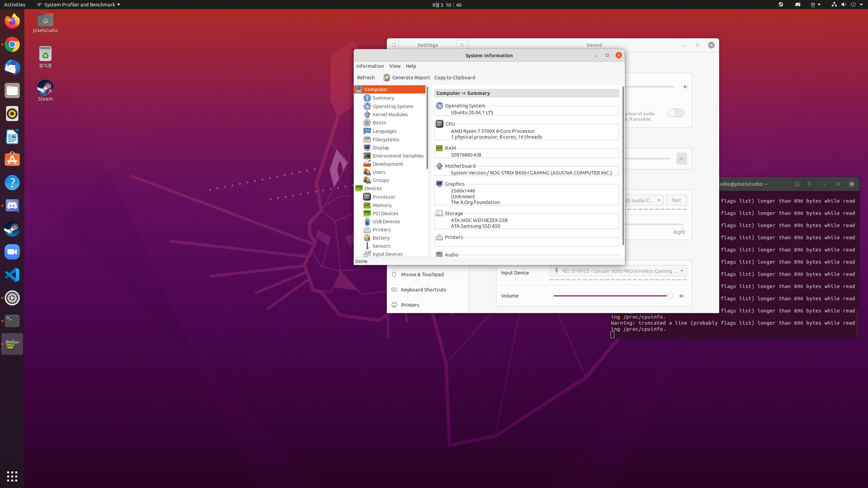The height and width of the screenshot is (488, 868).
Task: Select Filesystems in the tree
Action: (386, 140)
